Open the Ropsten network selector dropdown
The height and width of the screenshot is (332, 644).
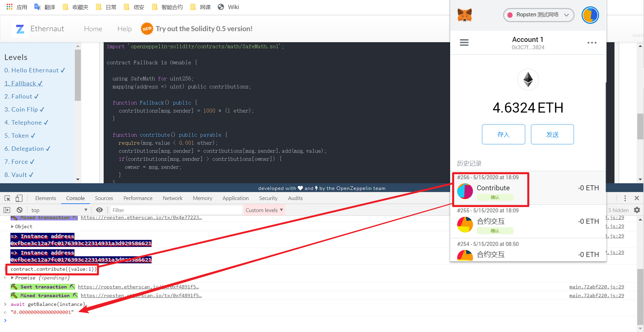539,15
